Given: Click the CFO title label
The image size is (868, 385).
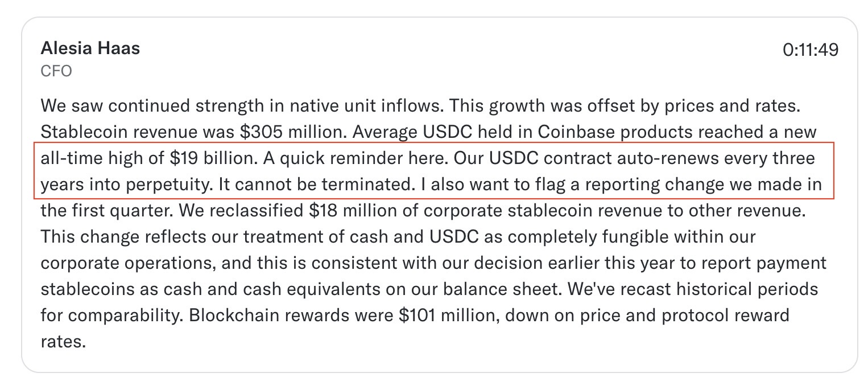Looking at the screenshot, I should point(56,72).
